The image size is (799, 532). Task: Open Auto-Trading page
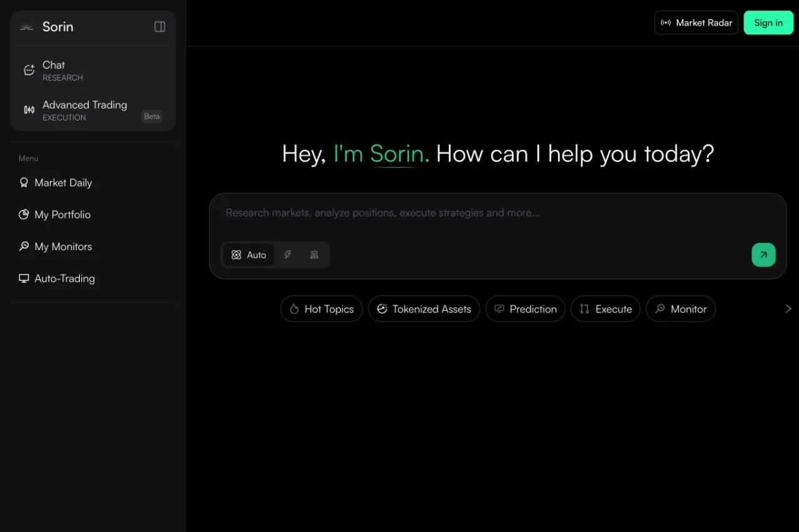[x=93, y=278]
